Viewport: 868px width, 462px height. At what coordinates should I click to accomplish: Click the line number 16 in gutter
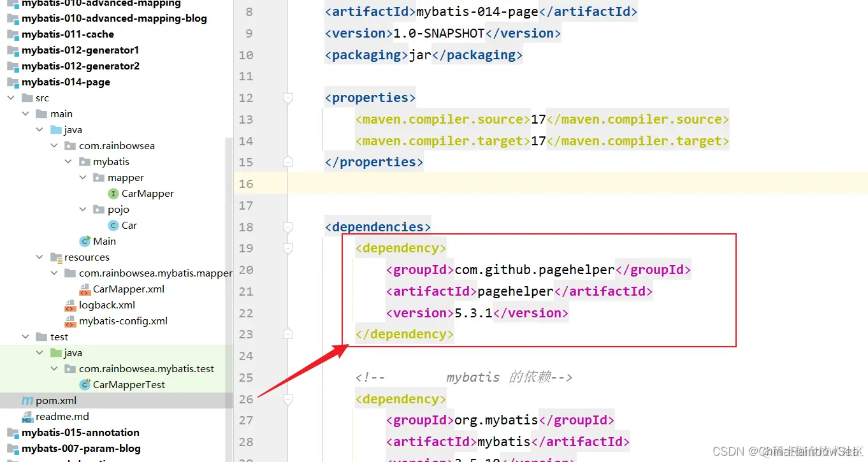tap(246, 184)
